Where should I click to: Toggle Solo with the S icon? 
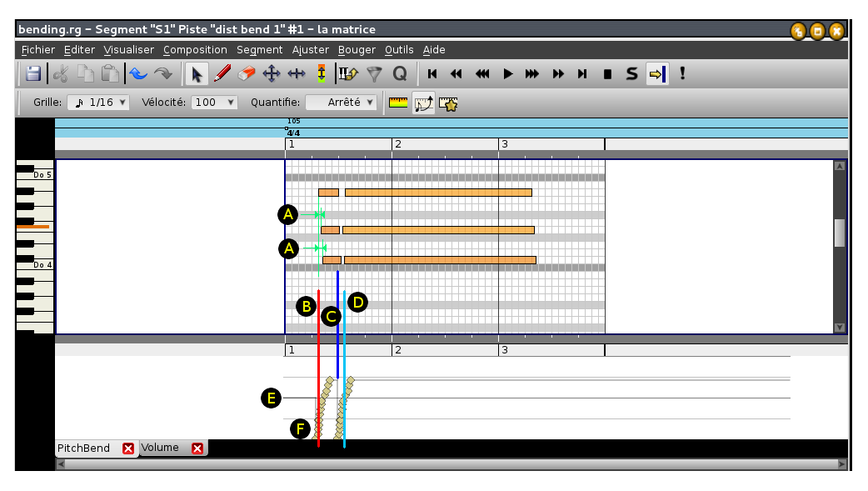631,73
